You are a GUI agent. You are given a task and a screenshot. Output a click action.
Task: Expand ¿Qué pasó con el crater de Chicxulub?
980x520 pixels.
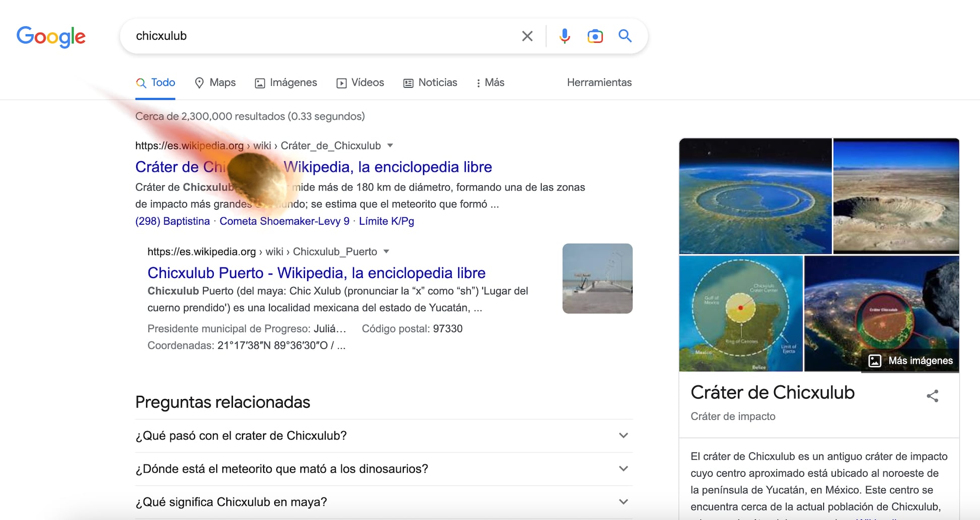[623, 435]
